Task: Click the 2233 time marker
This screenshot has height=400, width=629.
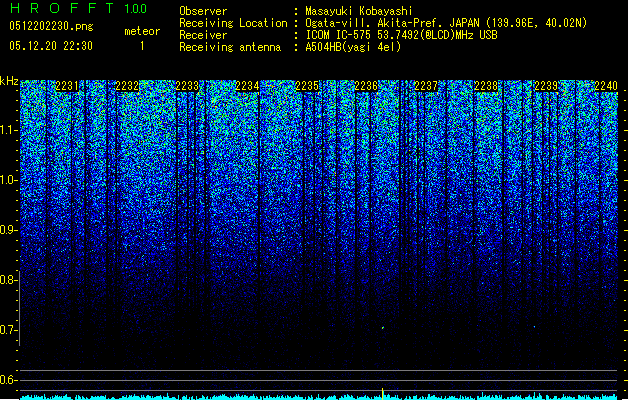Action: pos(187,86)
